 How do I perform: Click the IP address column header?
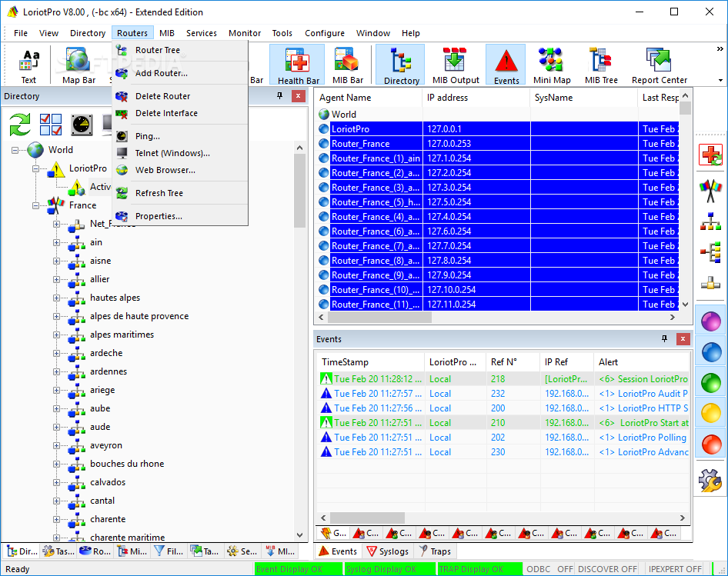(476, 98)
